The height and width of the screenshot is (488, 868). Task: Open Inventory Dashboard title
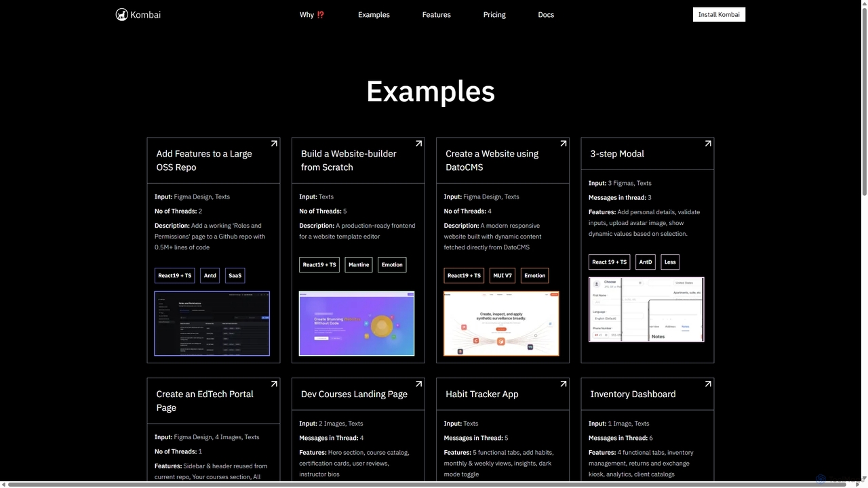point(633,394)
